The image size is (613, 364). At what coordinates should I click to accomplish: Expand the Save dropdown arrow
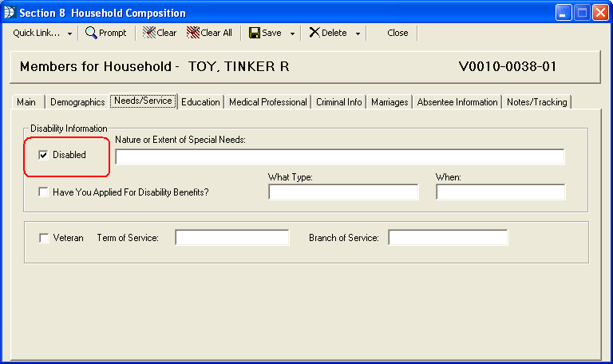[x=292, y=34]
